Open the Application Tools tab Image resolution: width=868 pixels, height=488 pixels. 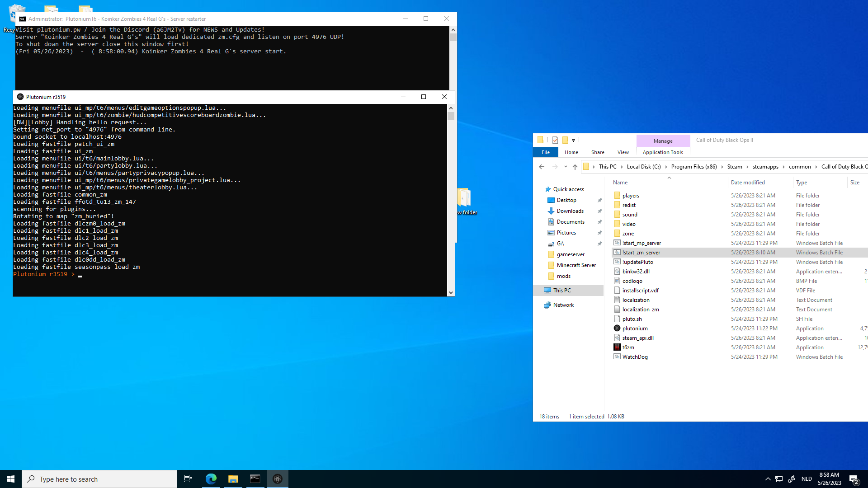(x=663, y=152)
